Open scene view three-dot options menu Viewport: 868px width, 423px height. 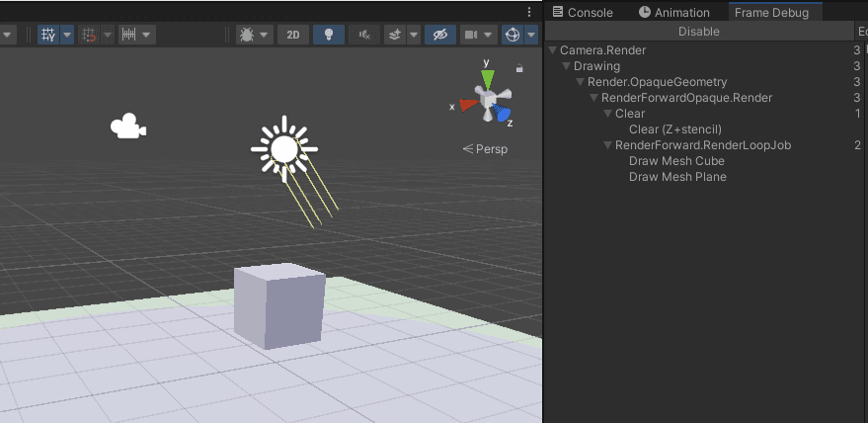(x=529, y=12)
